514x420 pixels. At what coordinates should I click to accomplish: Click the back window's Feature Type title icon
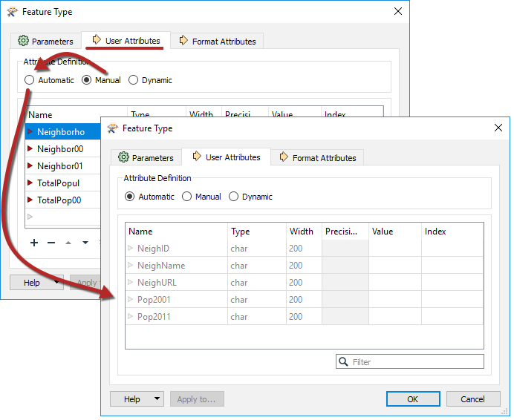click(x=13, y=12)
